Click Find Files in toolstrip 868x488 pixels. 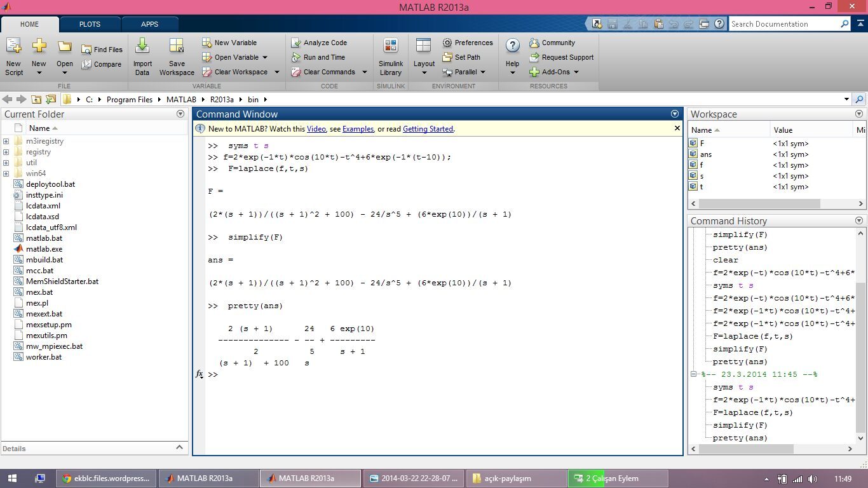(x=102, y=50)
